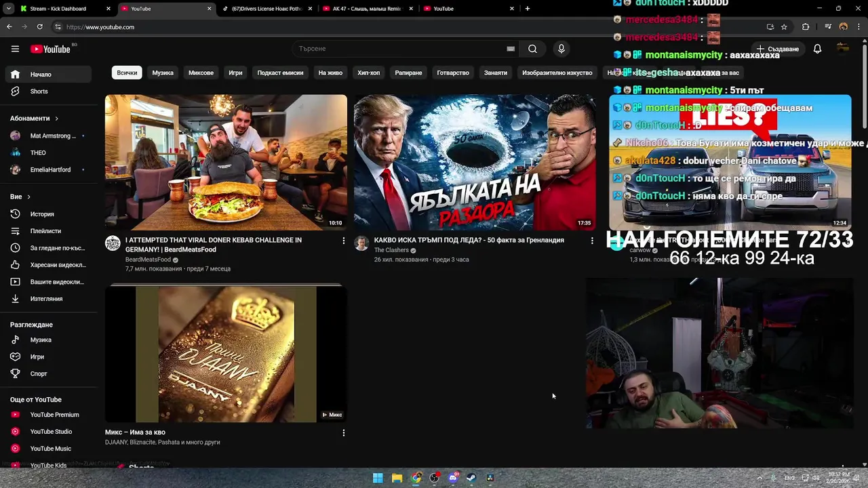Switch to AK 47 Remix tab

click(x=366, y=9)
